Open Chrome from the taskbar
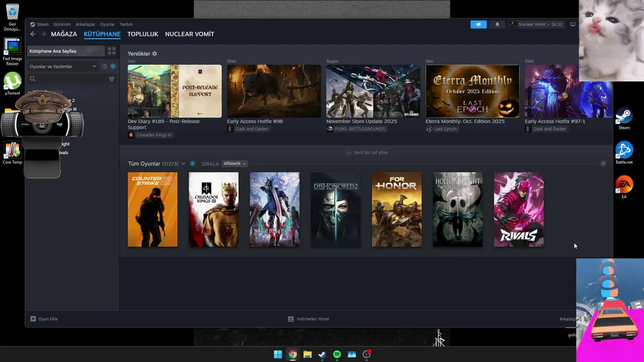This screenshot has width=644, height=362. pos(292,354)
